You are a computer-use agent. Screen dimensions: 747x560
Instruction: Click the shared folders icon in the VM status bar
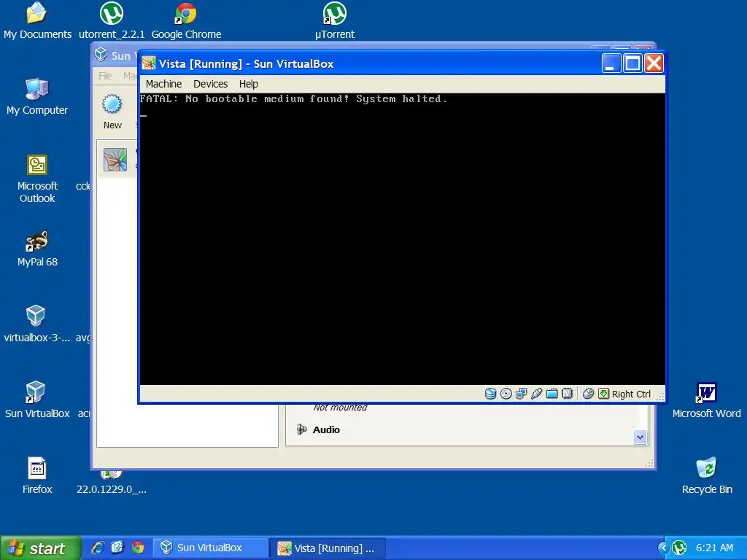[551, 394]
